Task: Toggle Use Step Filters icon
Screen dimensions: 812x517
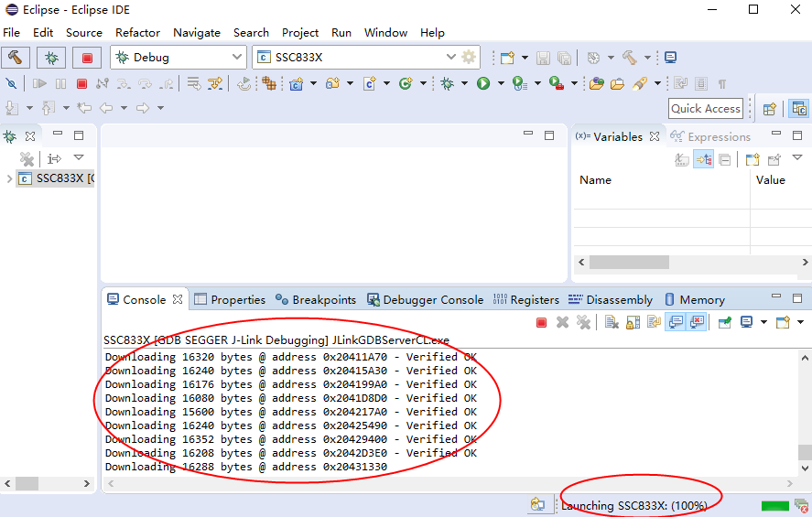Action: 215,83
